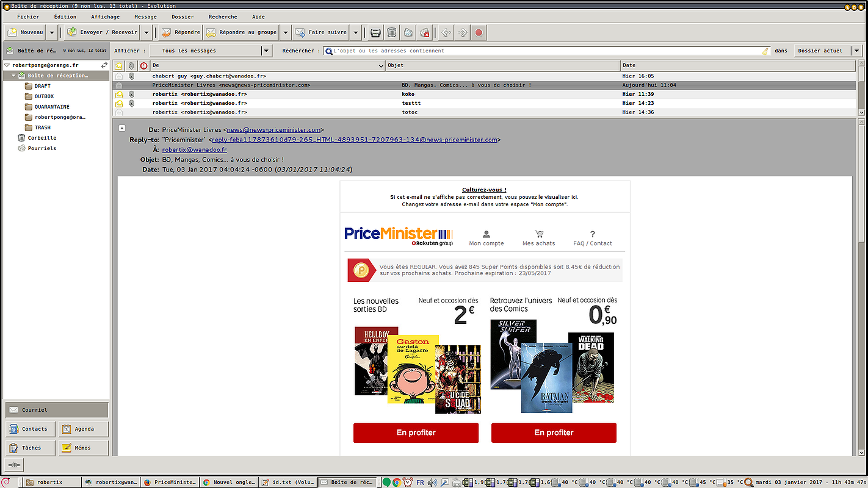
Task: Switch to Agenda calendar view
Action: (x=84, y=429)
